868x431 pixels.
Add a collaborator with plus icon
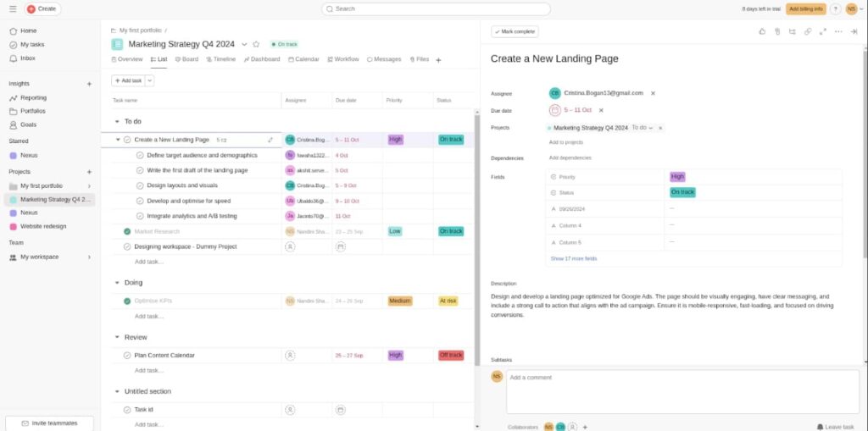pos(585,427)
